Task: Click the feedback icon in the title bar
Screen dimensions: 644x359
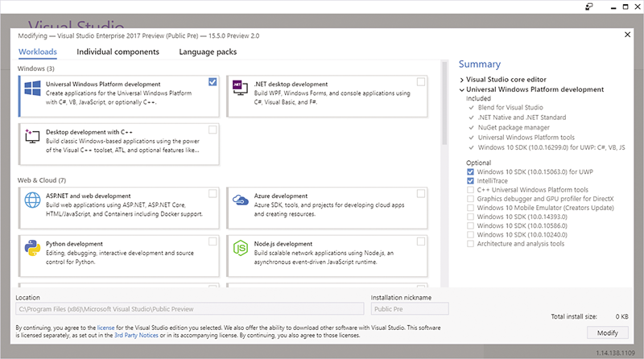Action: click(x=589, y=6)
